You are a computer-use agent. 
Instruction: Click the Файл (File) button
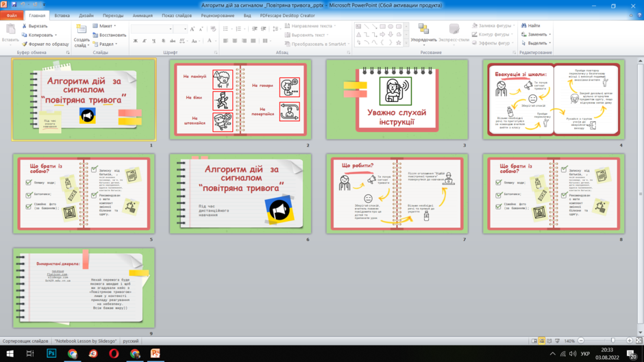12,16
